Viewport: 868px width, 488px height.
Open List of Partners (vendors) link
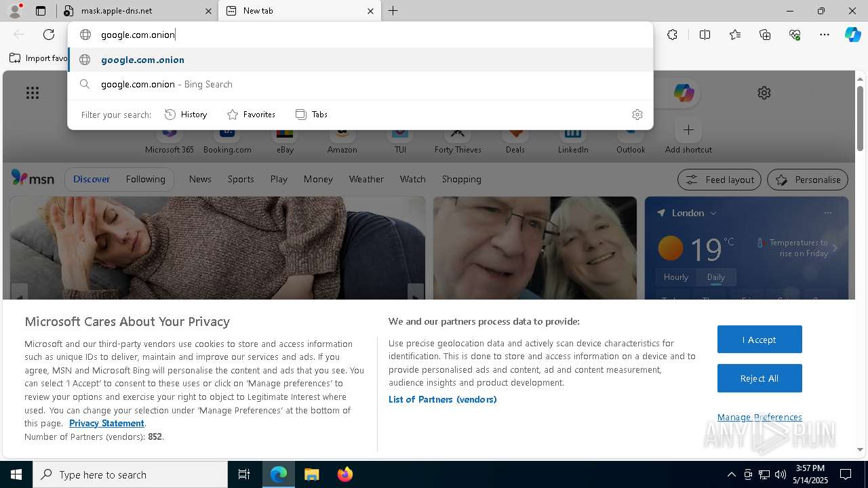(442, 399)
